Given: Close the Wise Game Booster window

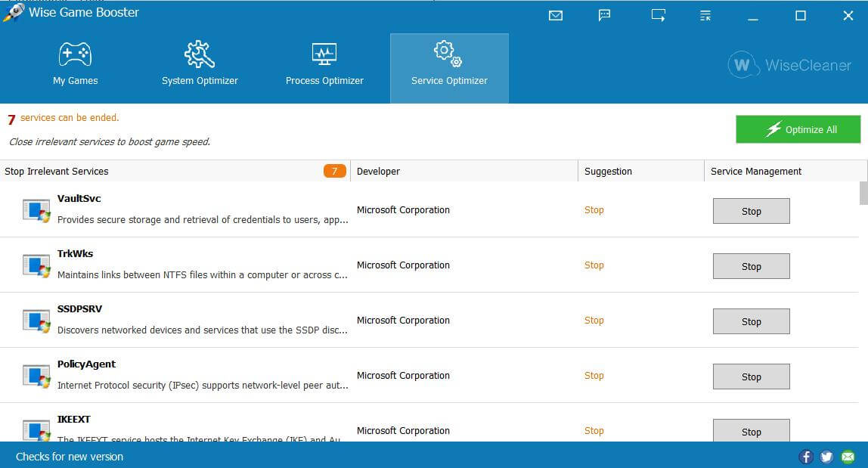Looking at the screenshot, I should (848, 16).
